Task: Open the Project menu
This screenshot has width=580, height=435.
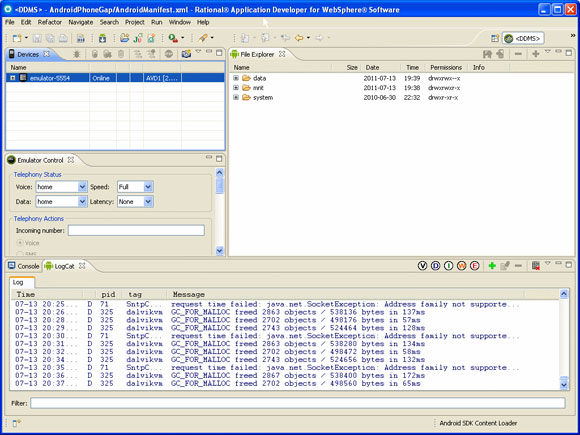Action: (135, 22)
